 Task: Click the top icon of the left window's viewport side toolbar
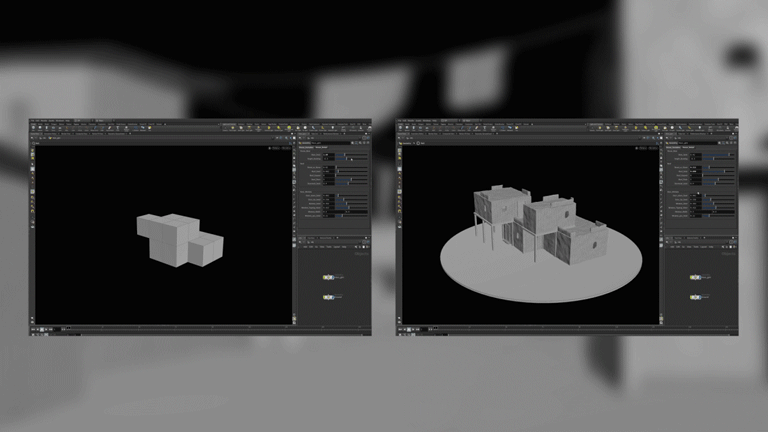(x=33, y=151)
